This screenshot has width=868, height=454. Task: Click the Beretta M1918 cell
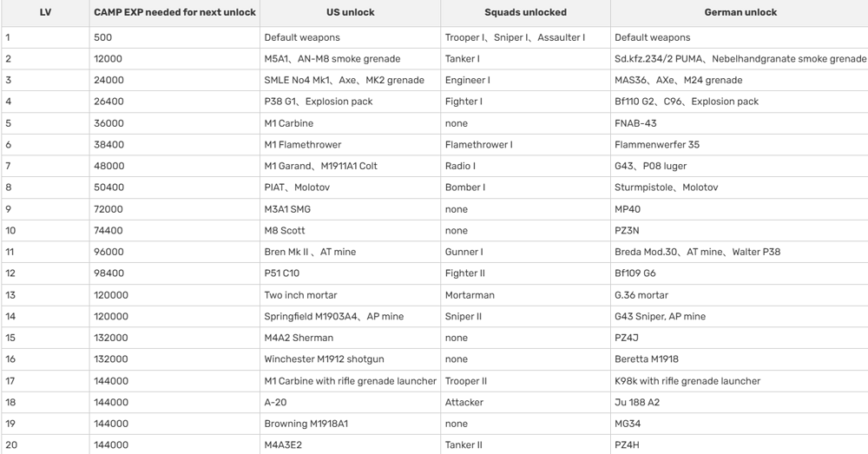point(740,359)
